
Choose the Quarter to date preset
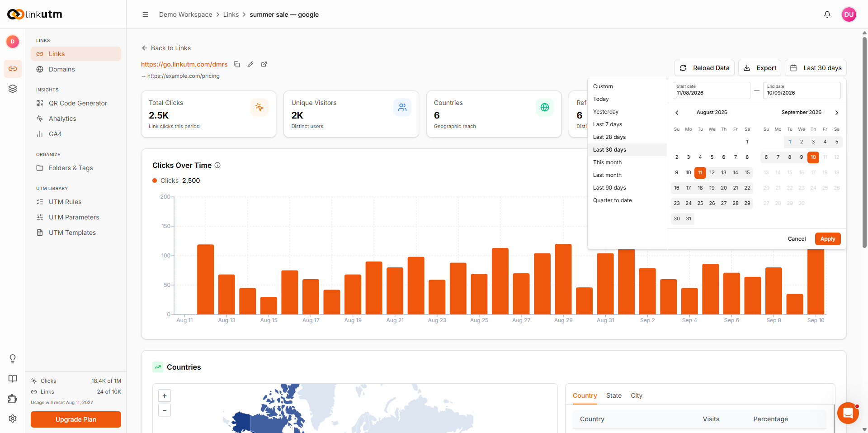[x=627, y=200]
